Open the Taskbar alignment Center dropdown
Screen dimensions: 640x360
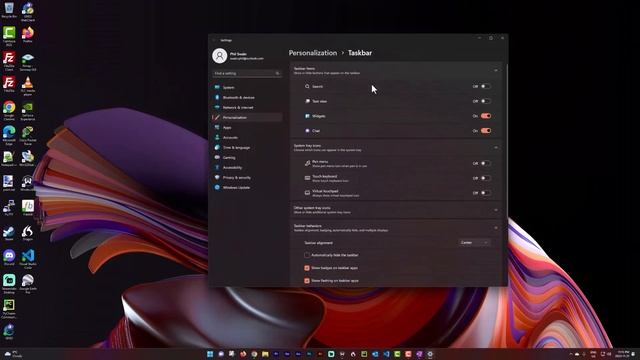(x=474, y=242)
